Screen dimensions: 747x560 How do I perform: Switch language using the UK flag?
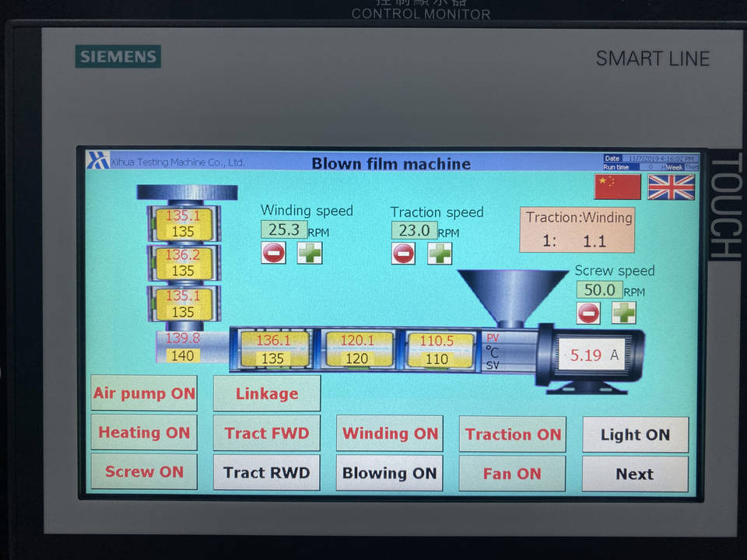(x=671, y=187)
